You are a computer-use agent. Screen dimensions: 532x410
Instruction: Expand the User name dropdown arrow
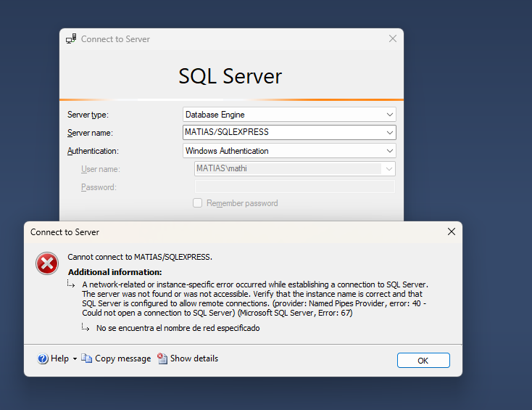pyautogui.click(x=388, y=169)
